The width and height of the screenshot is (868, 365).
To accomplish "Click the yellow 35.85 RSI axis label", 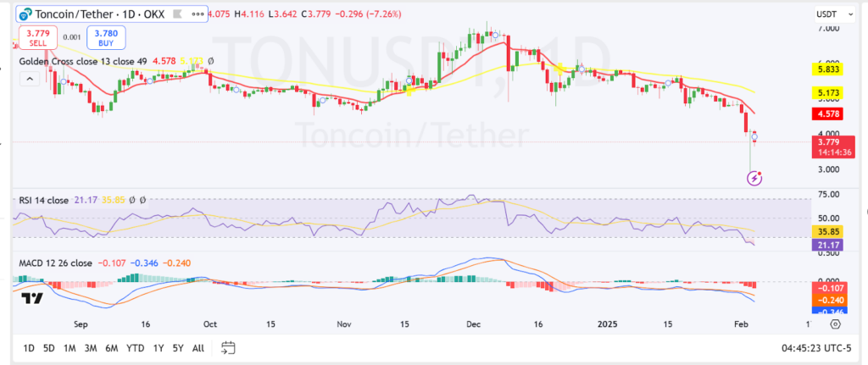I will tap(827, 232).
